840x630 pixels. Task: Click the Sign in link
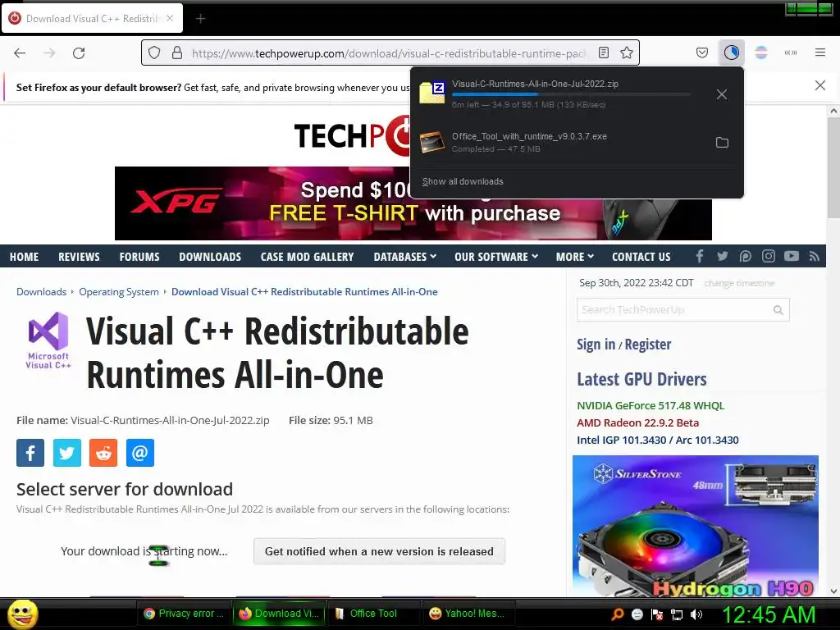pos(596,344)
